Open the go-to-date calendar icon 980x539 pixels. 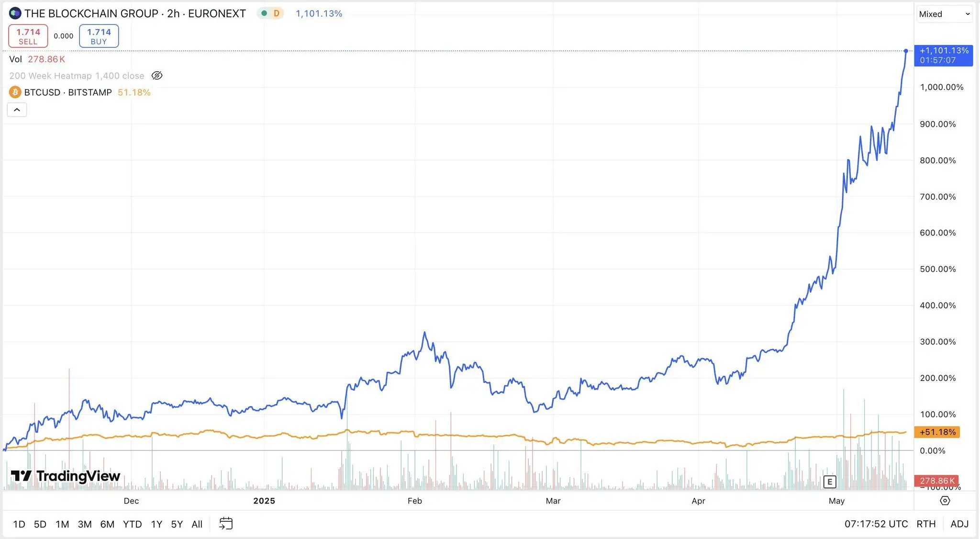point(225,523)
